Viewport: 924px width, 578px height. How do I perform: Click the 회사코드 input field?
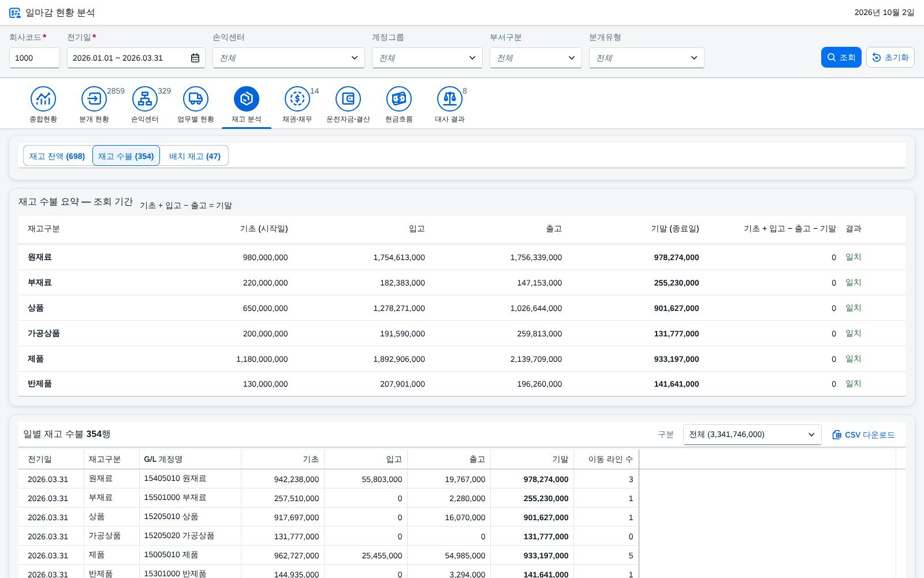35,58
